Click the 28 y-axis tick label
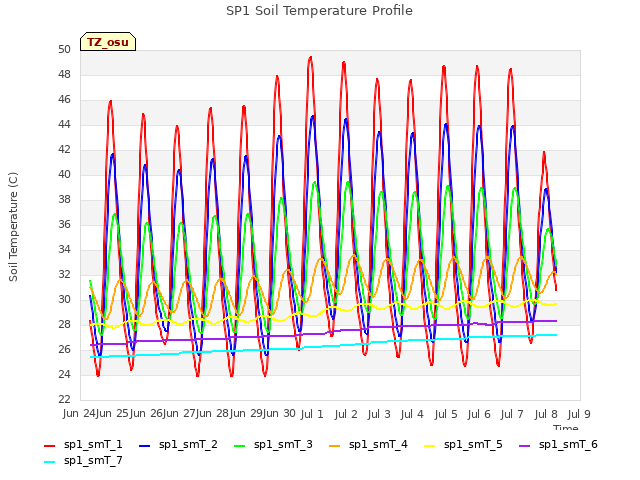This screenshot has width=640, height=480. click(x=64, y=324)
